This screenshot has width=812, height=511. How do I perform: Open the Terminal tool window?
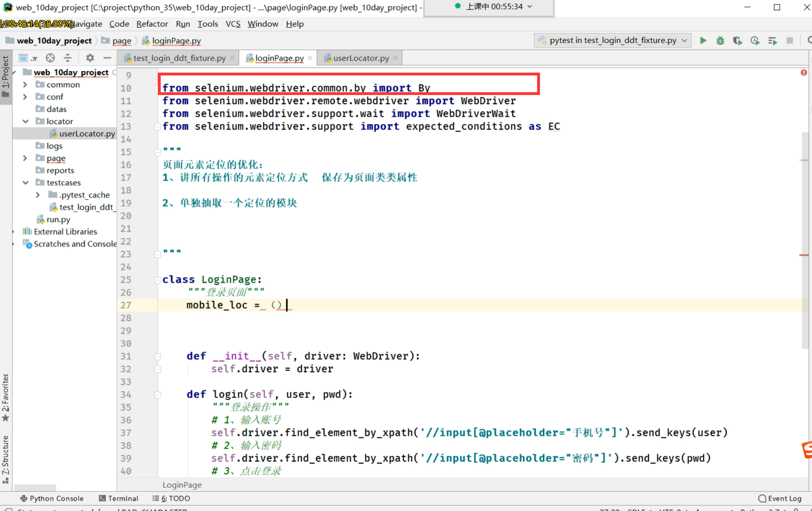coord(119,498)
